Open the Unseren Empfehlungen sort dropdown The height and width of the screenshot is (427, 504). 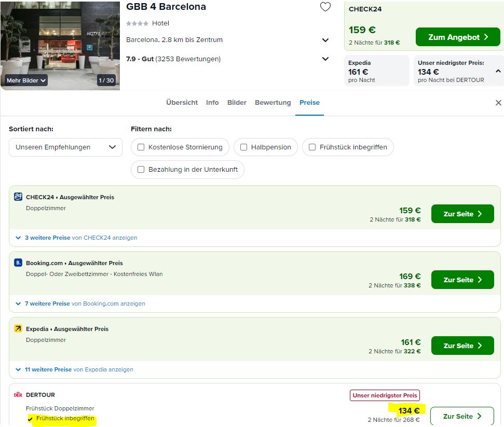click(x=65, y=147)
